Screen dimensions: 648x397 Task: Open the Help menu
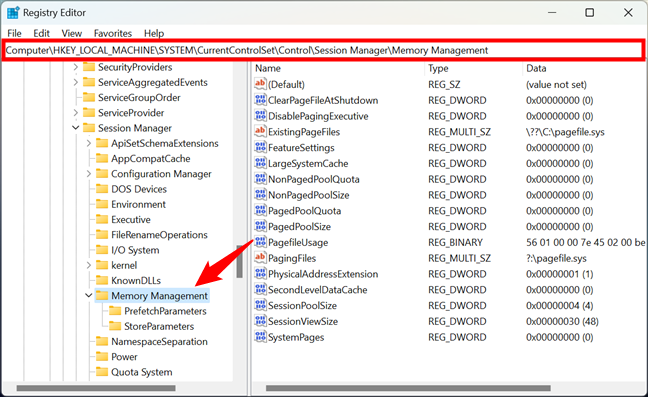point(154,33)
